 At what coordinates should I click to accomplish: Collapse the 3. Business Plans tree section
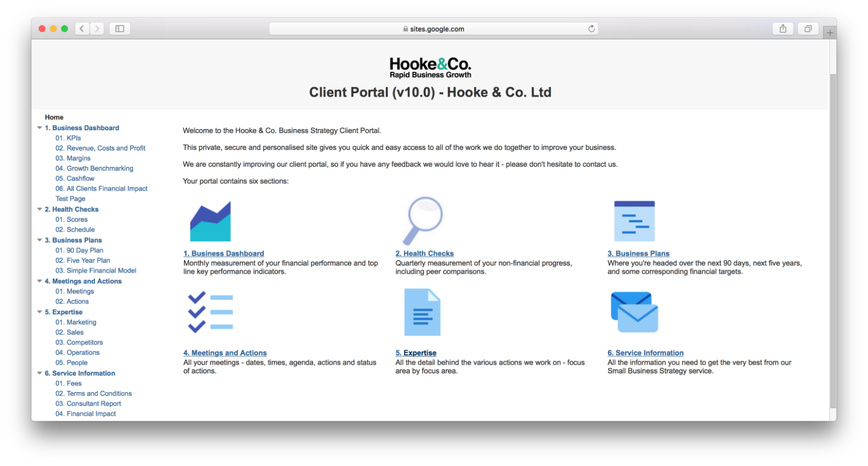pos(39,240)
